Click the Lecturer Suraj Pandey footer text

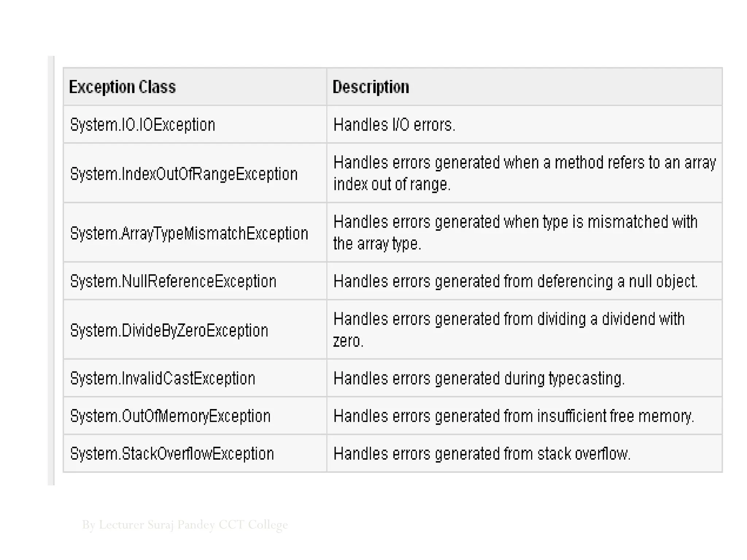coord(185,525)
